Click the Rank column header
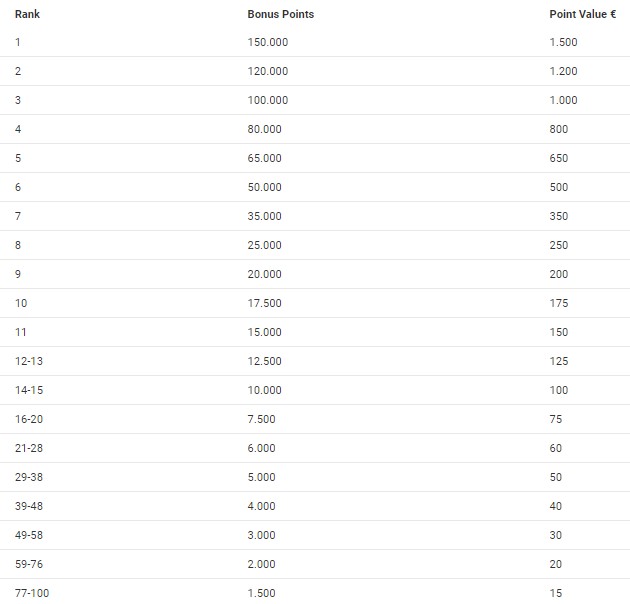Screen dimensions: 630x604 pos(26,14)
